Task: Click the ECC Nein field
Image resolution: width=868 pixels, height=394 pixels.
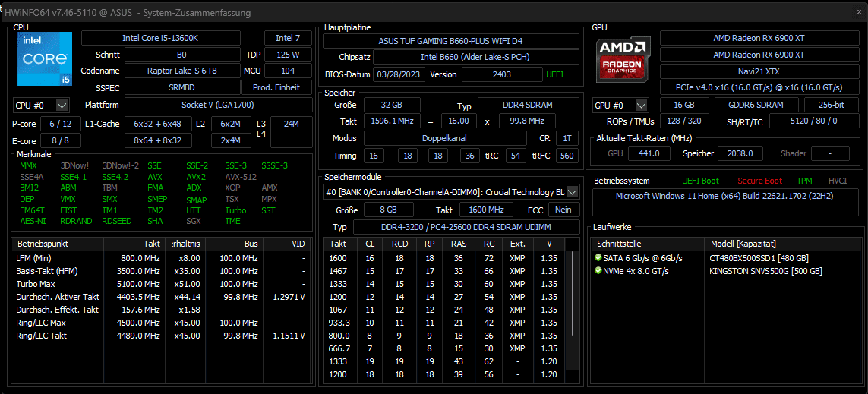Action: click(x=563, y=210)
